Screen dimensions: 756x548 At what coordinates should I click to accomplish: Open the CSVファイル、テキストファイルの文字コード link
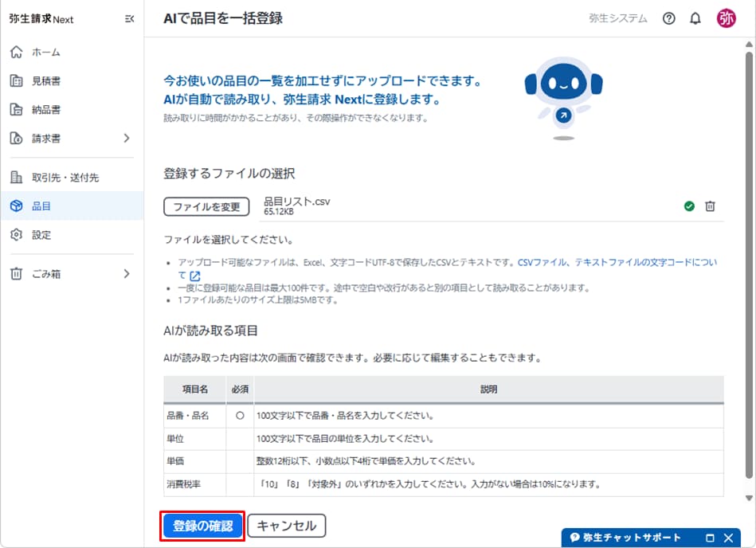pos(617,262)
